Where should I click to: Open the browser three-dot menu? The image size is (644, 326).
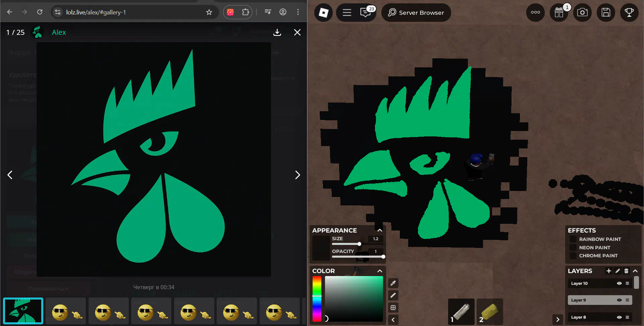tap(298, 12)
